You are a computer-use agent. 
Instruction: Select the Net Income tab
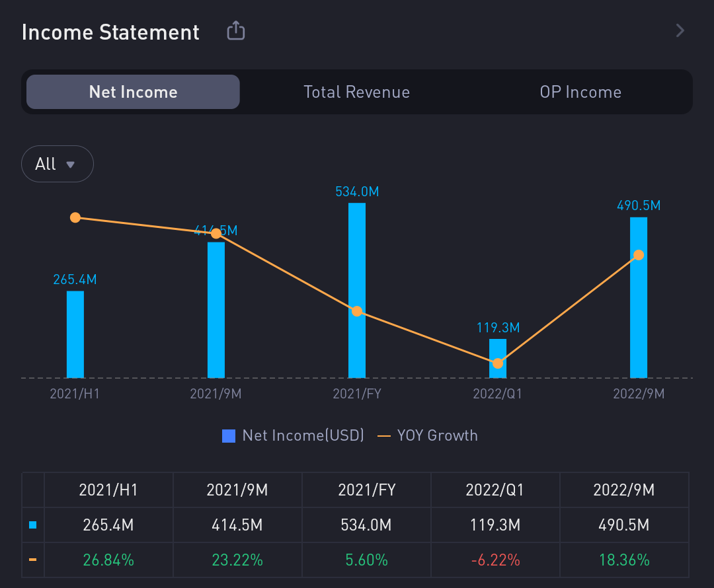[x=133, y=92]
